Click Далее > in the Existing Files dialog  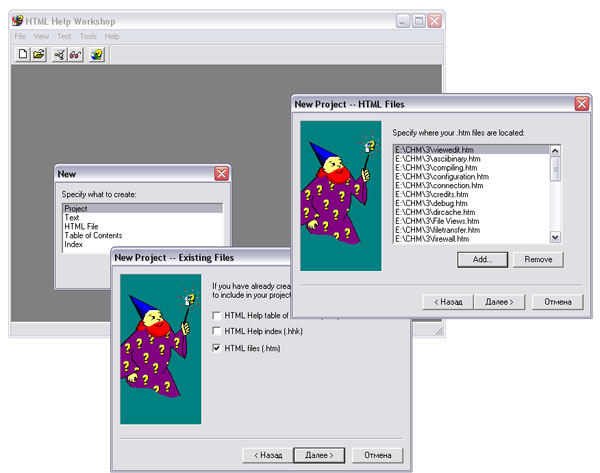[x=319, y=455]
